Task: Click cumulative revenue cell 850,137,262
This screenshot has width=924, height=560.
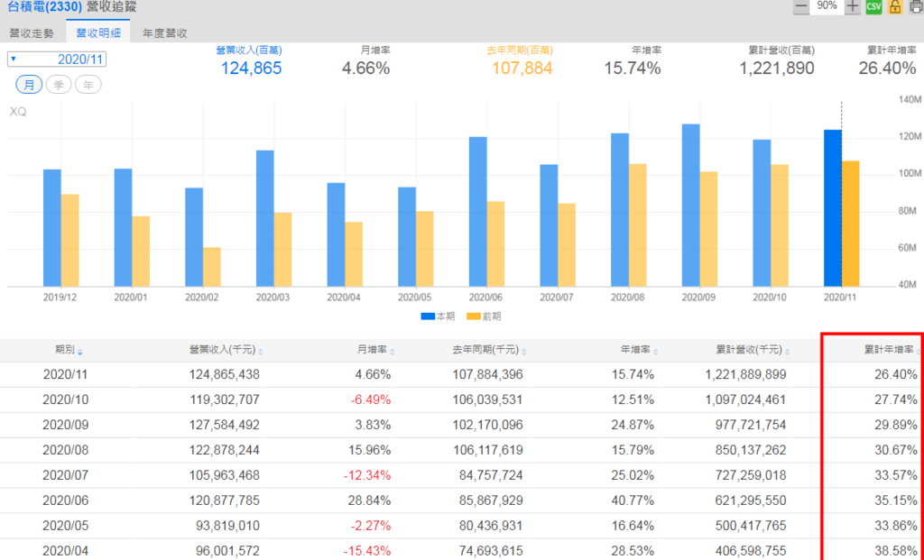Action: coord(751,450)
